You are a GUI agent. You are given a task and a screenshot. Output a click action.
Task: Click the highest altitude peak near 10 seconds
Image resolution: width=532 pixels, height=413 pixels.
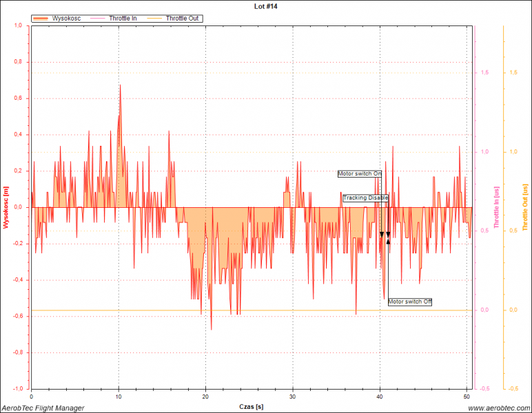(x=120, y=85)
